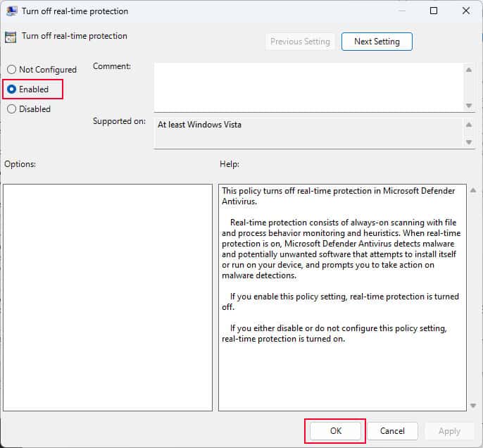The height and width of the screenshot is (448, 483).
Task: Click the 'Help:' label
Action: point(230,164)
